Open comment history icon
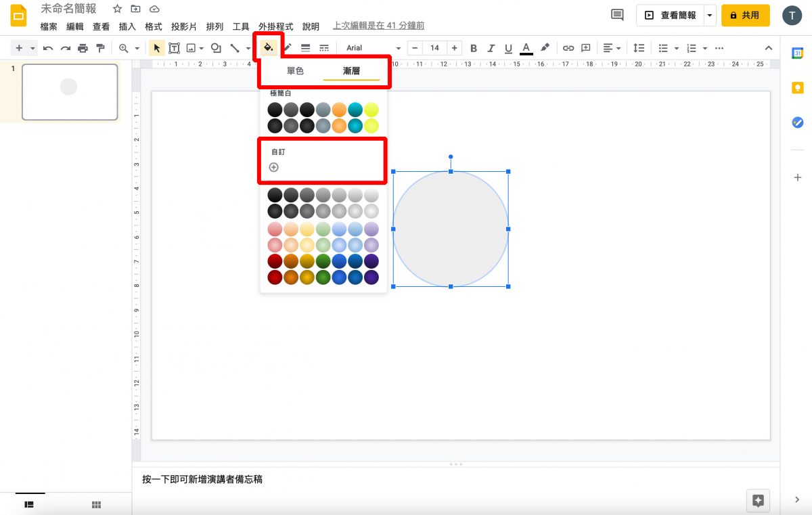Image resolution: width=812 pixels, height=515 pixels. [617, 15]
